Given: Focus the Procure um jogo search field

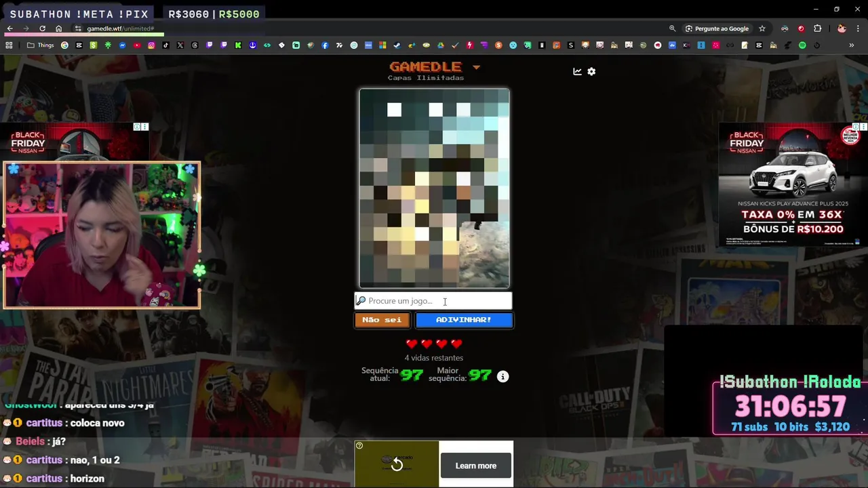Looking at the screenshot, I should pyautogui.click(x=433, y=301).
